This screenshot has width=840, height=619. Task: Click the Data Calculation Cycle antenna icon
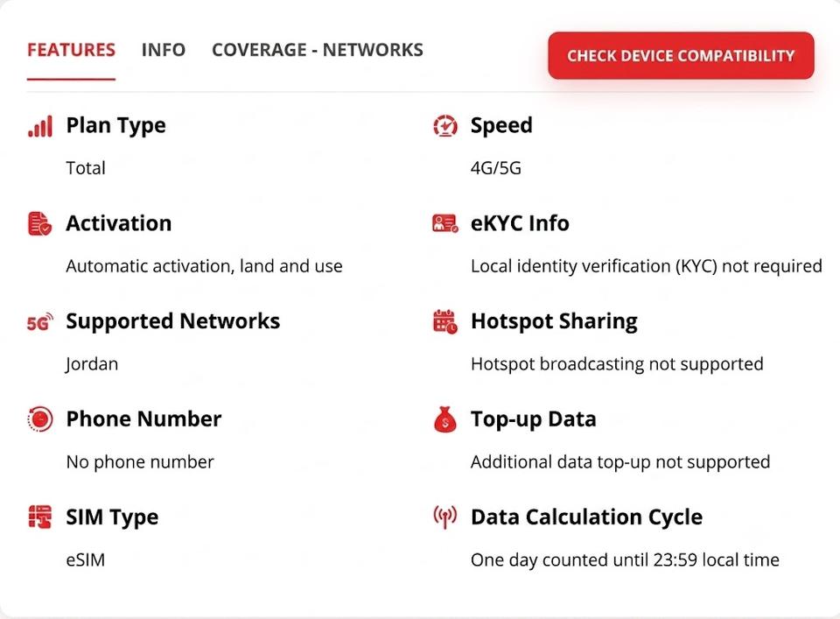tap(444, 517)
